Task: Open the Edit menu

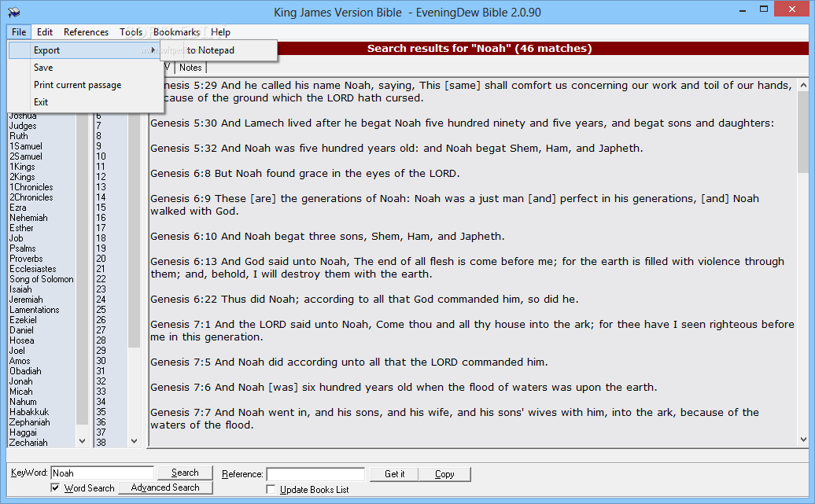Action: (45, 31)
